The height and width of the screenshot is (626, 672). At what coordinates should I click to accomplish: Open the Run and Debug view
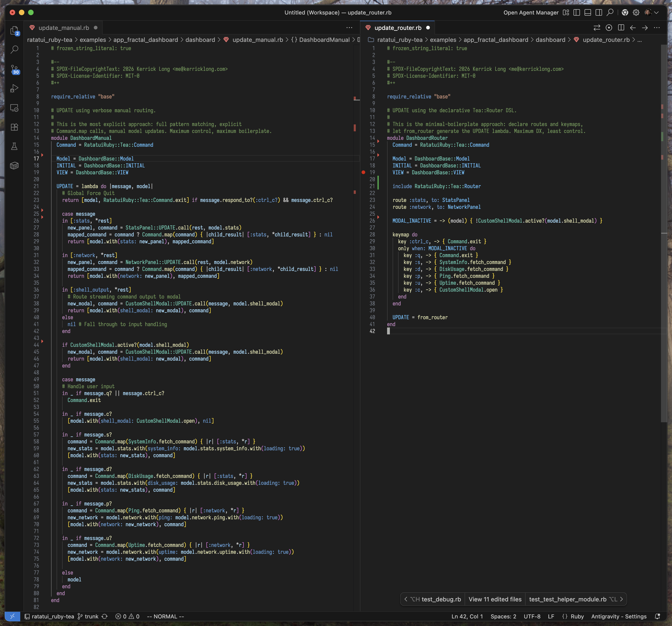pyautogui.click(x=14, y=89)
